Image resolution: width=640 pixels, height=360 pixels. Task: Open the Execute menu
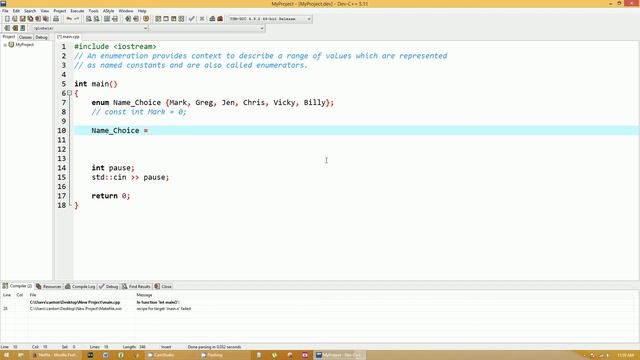(x=77, y=11)
